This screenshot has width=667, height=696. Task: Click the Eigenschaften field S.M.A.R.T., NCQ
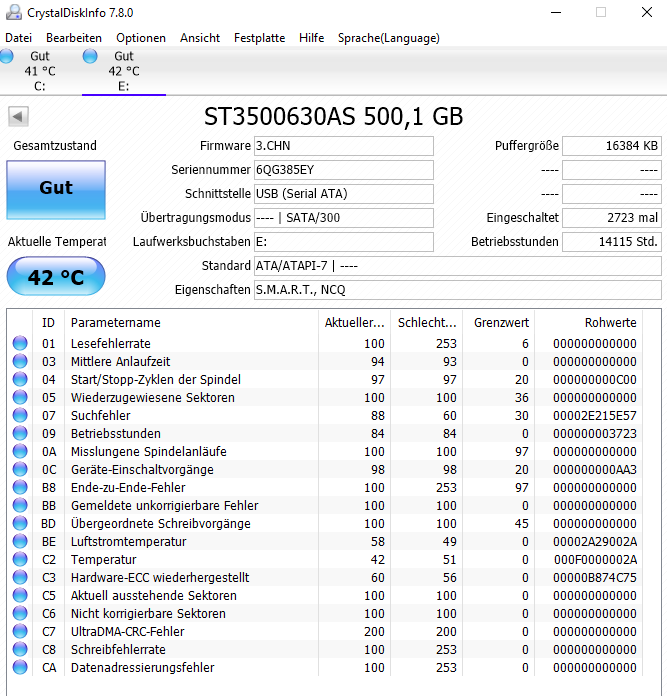tap(458, 289)
